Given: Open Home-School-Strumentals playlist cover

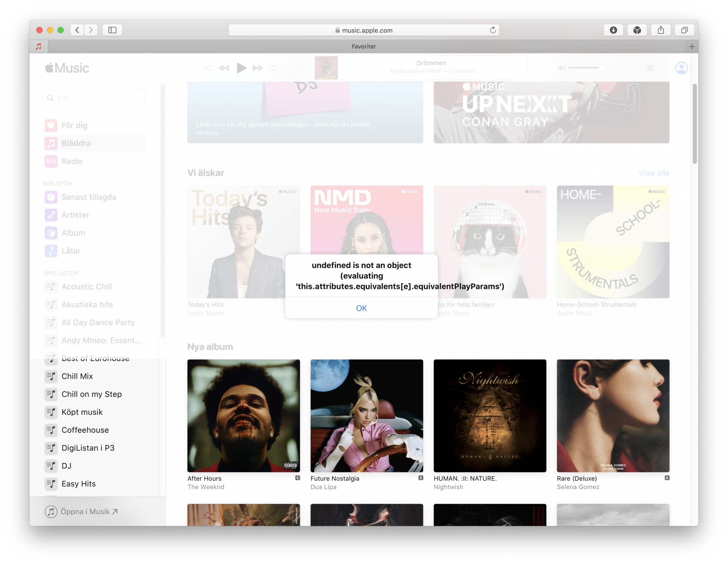Looking at the screenshot, I should [613, 242].
